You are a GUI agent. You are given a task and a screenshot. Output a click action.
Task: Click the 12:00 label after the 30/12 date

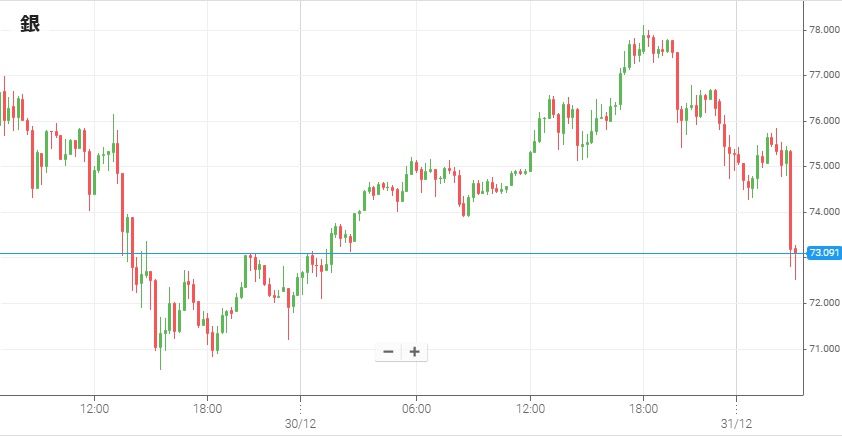pyautogui.click(x=530, y=408)
